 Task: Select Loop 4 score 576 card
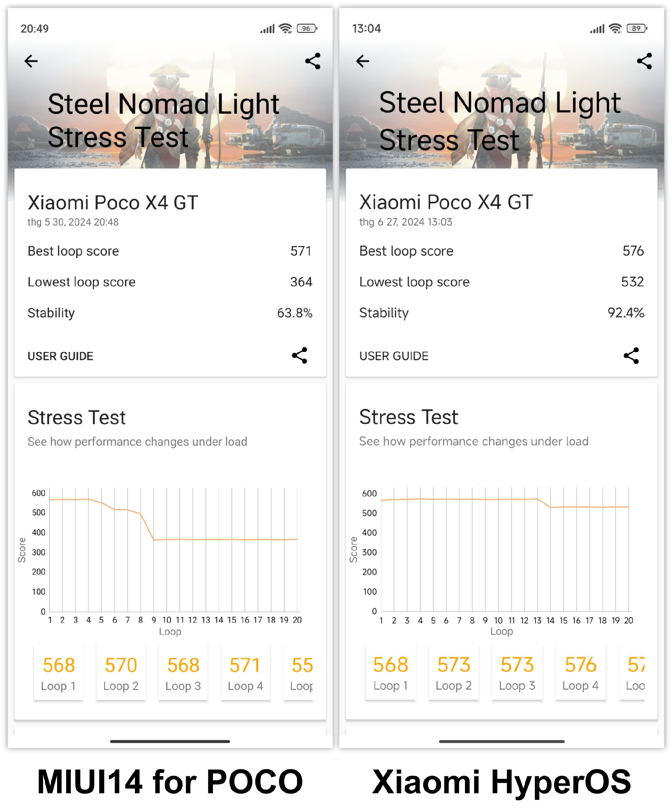[x=580, y=673]
